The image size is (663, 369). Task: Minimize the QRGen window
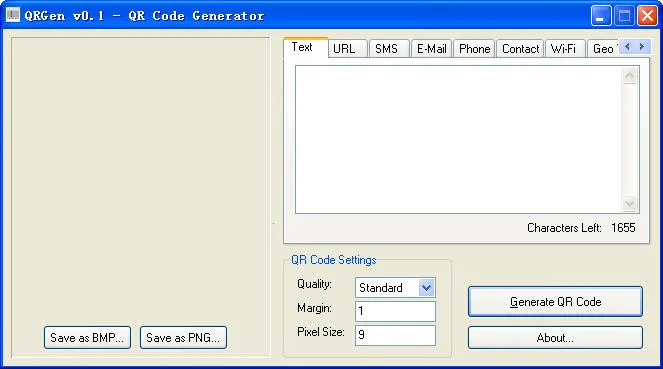point(601,16)
